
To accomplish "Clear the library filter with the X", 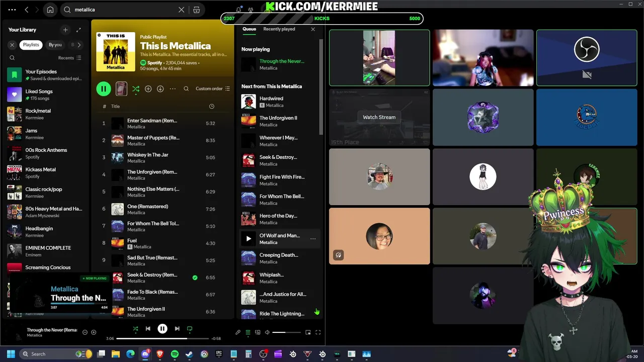I will click(x=12, y=45).
